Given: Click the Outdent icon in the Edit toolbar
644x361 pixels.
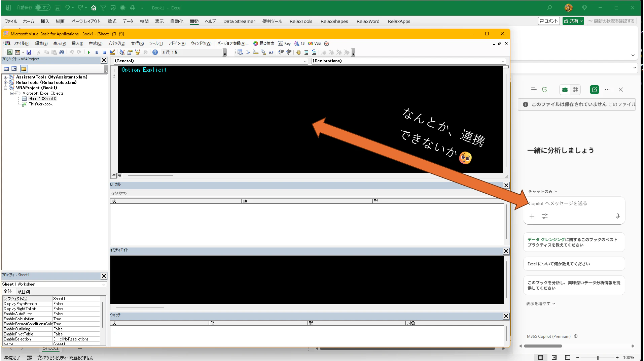Looking at the screenshot, I should (x=289, y=52).
